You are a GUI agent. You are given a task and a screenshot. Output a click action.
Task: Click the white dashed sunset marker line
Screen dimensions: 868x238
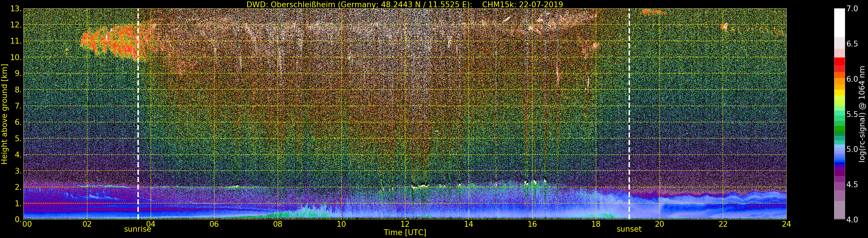(x=629, y=114)
